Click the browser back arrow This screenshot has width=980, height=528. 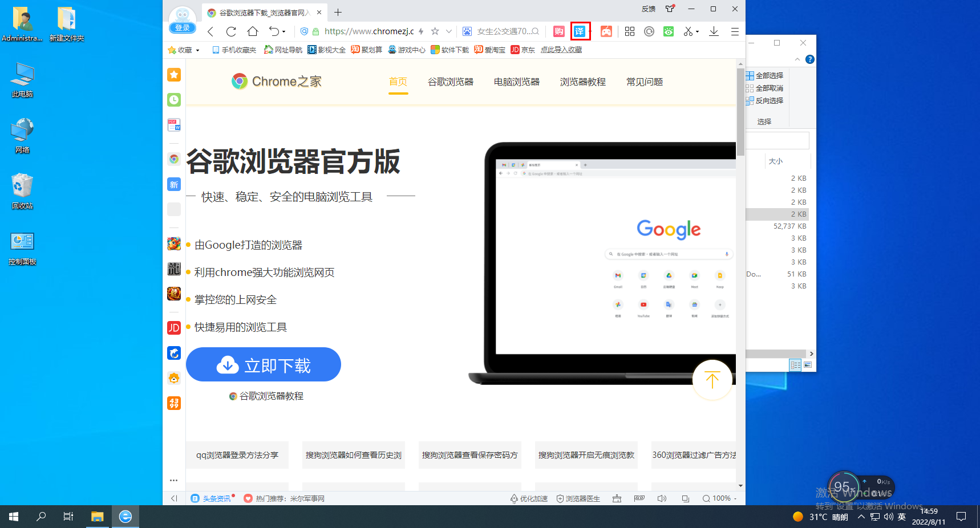pos(210,31)
